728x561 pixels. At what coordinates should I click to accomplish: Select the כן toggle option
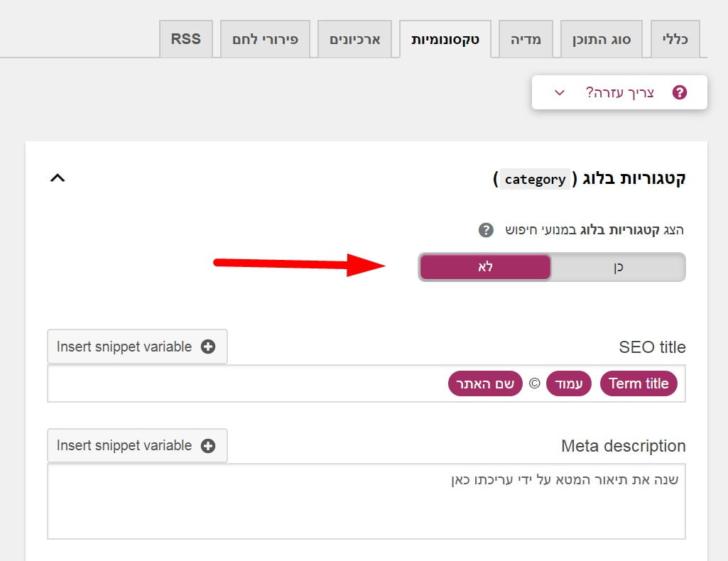pos(617,268)
